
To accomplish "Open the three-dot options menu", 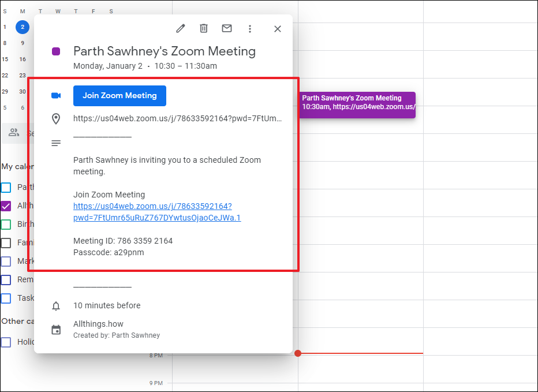I will tap(250, 29).
